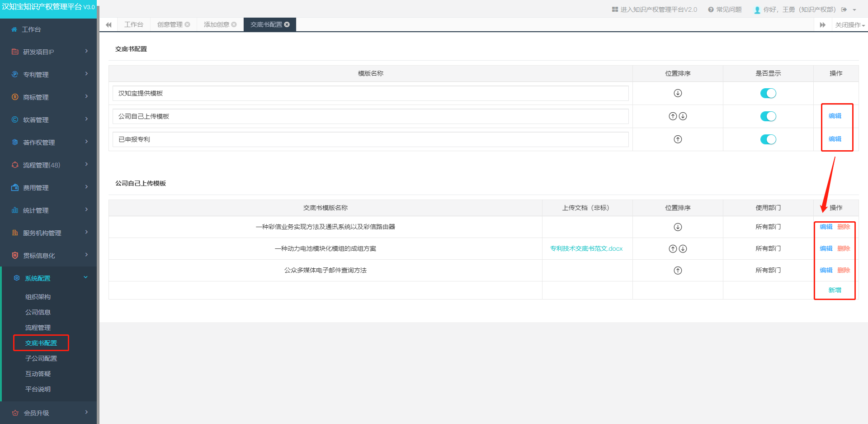
Task: Switch to the 创意管理 tab
Action: [170, 24]
